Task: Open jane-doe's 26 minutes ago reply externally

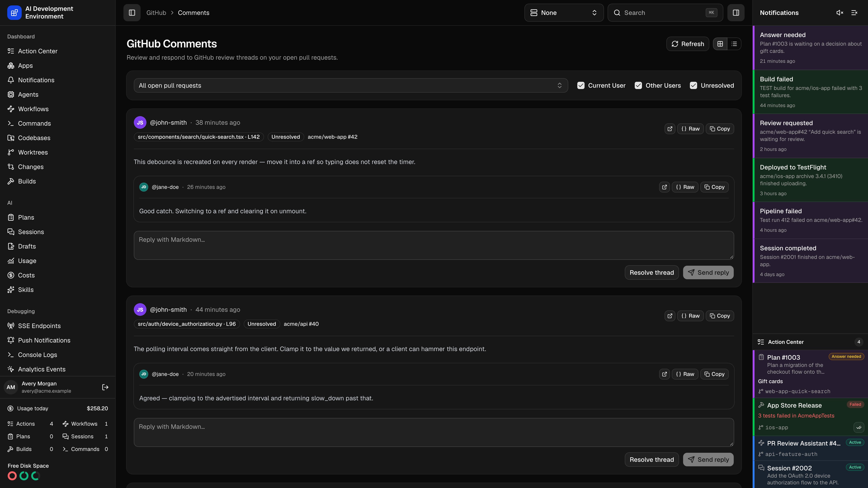Action: pyautogui.click(x=665, y=187)
